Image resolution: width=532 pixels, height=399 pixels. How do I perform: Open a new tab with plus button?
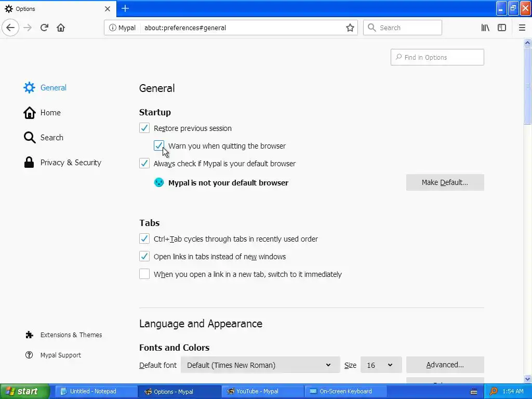coord(125,8)
